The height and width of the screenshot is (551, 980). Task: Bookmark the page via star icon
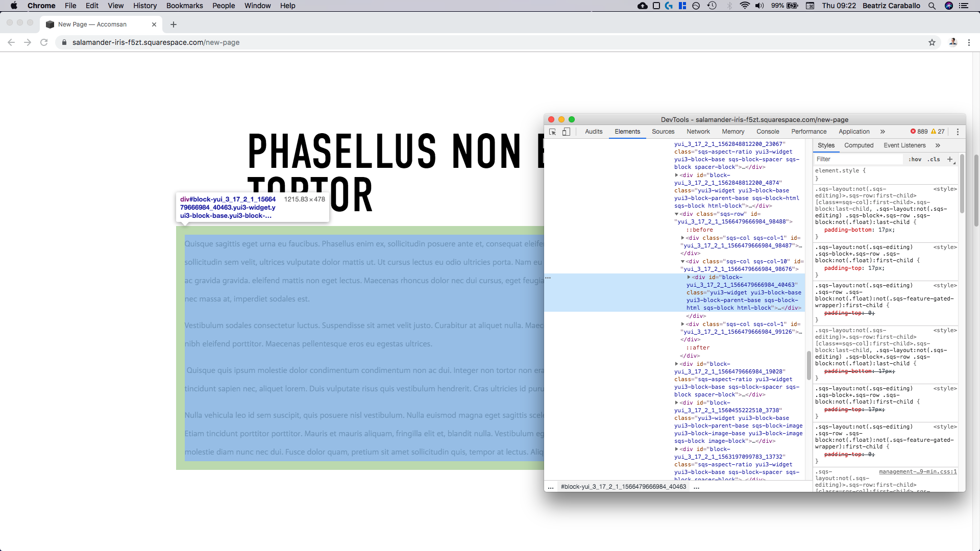pyautogui.click(x=932, y=42)
